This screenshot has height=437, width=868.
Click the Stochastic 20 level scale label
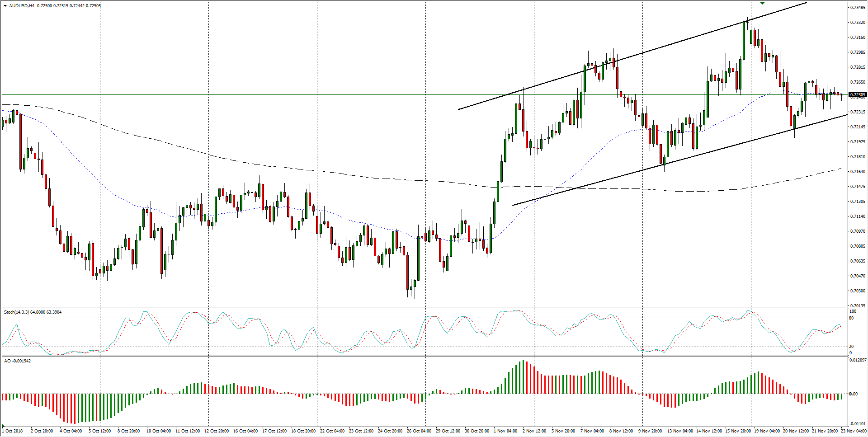851,347
